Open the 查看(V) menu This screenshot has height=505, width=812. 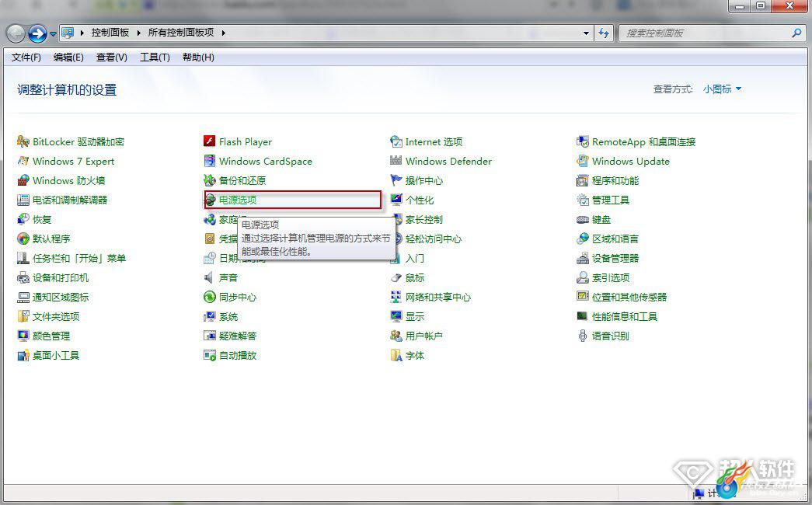(x=111, y=57)
